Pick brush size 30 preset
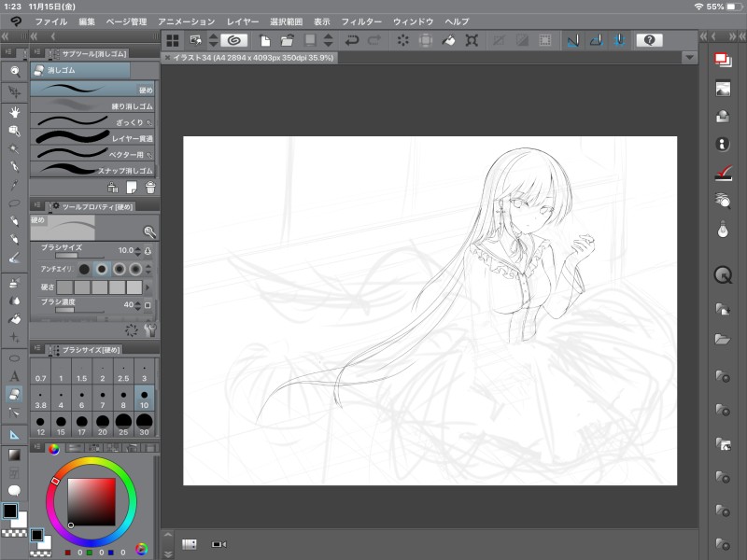Viewport: 747px width, 560px height. [x=144, y=426]
